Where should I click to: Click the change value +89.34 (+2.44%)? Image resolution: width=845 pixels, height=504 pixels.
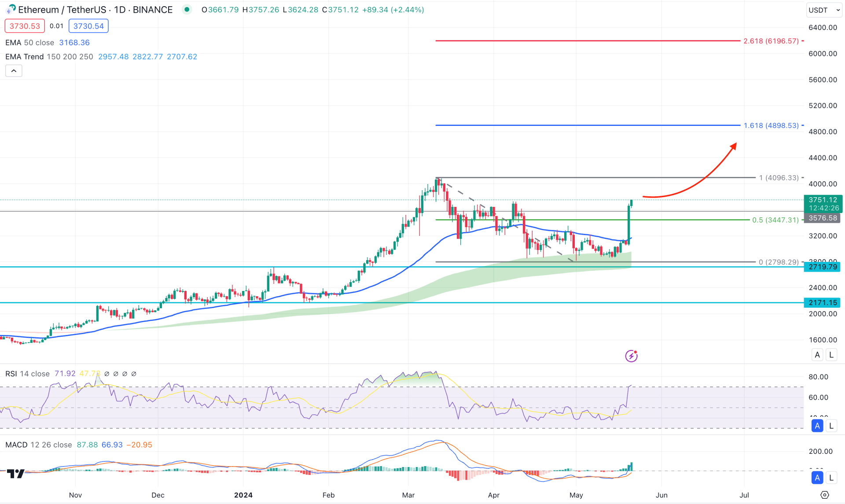click(x=393, y=10)
